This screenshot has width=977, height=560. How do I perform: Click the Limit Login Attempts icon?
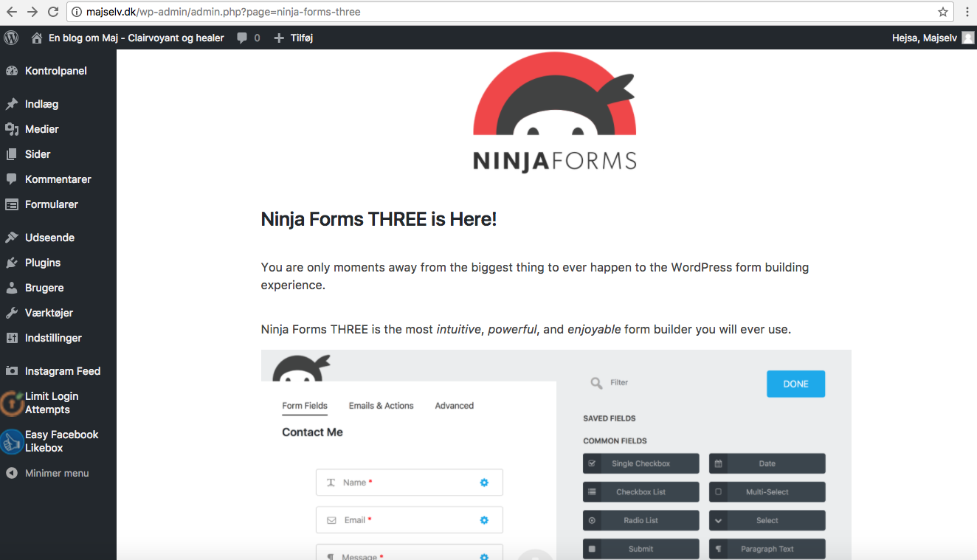pyautogui.click(x=12, y=403)
